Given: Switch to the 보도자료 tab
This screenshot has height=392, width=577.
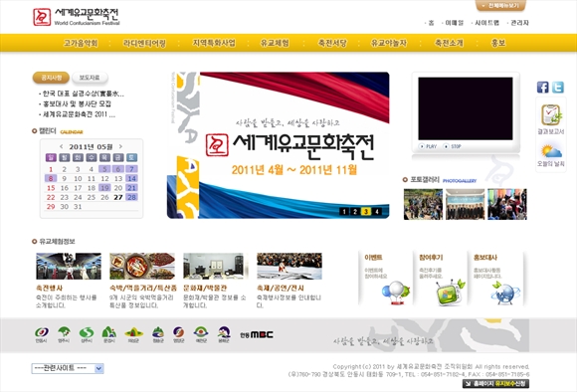Looking at the screenshot, I should 90,78.
